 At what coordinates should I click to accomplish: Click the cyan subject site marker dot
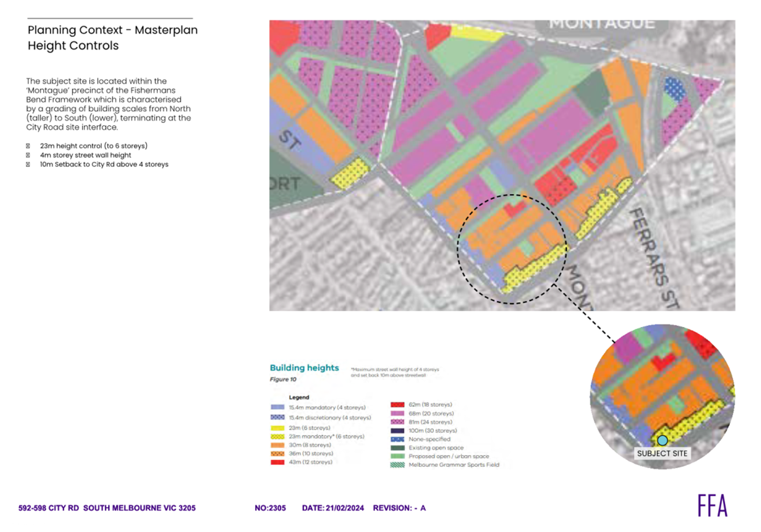662,440
